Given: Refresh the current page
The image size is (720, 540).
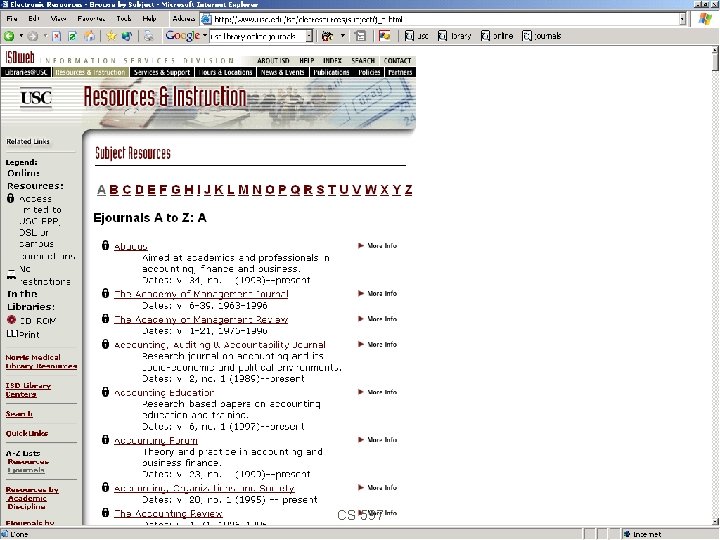Looking at the screenshot, I should [72, 36].
